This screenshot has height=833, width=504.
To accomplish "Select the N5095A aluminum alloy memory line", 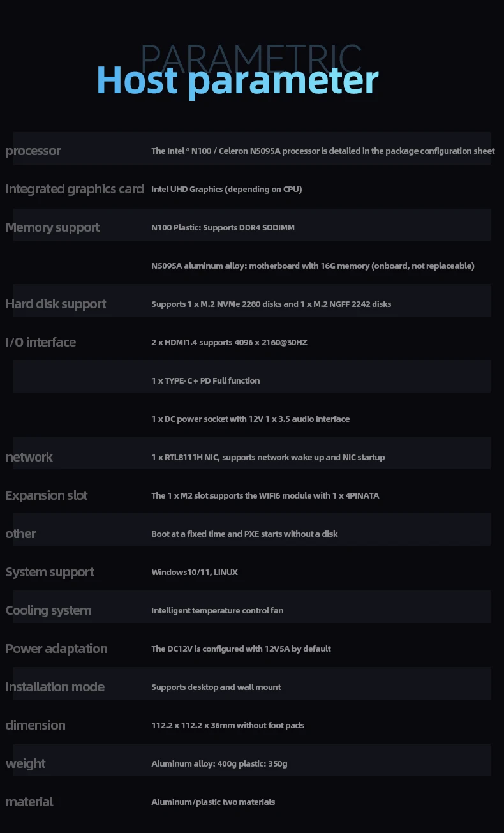I will point(313,266).
